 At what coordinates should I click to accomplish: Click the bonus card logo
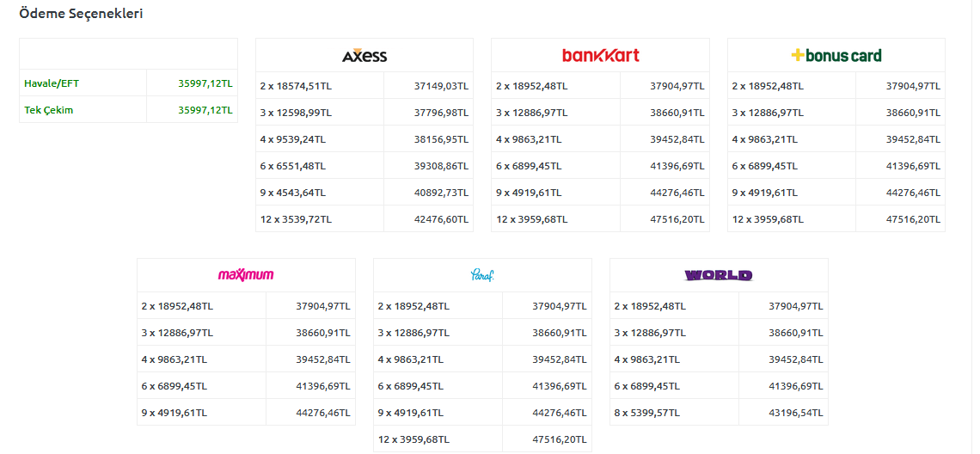pyautogui.click(x=836, y=56)
